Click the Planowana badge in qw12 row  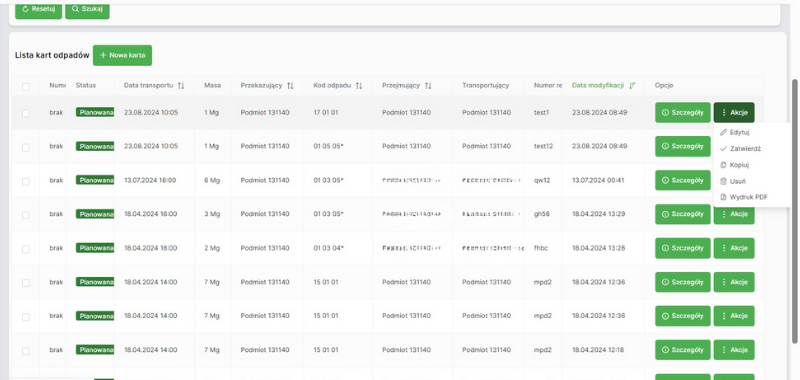(95, 180)
